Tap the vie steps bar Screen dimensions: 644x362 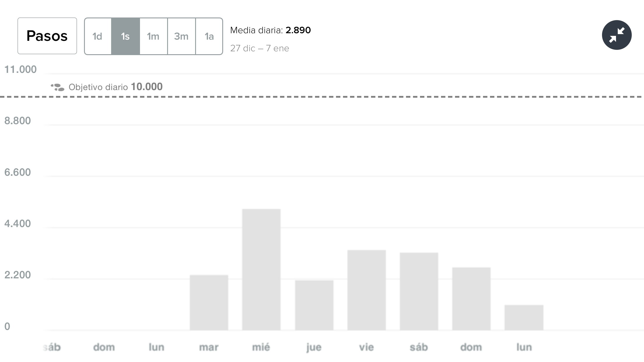tap(367, 290)
